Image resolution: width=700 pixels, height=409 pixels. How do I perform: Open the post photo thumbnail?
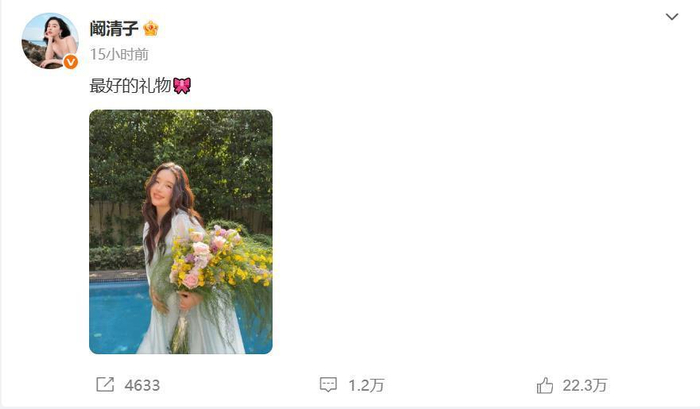click(x=180, y=231)
